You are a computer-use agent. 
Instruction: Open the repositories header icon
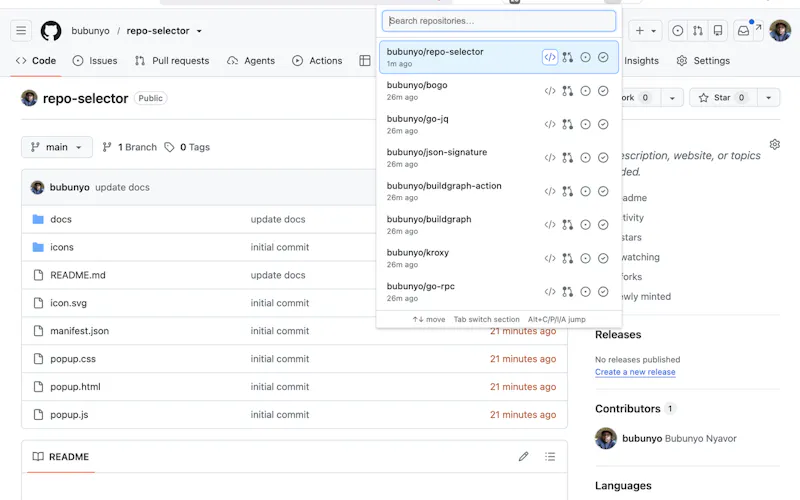(718, 31)
